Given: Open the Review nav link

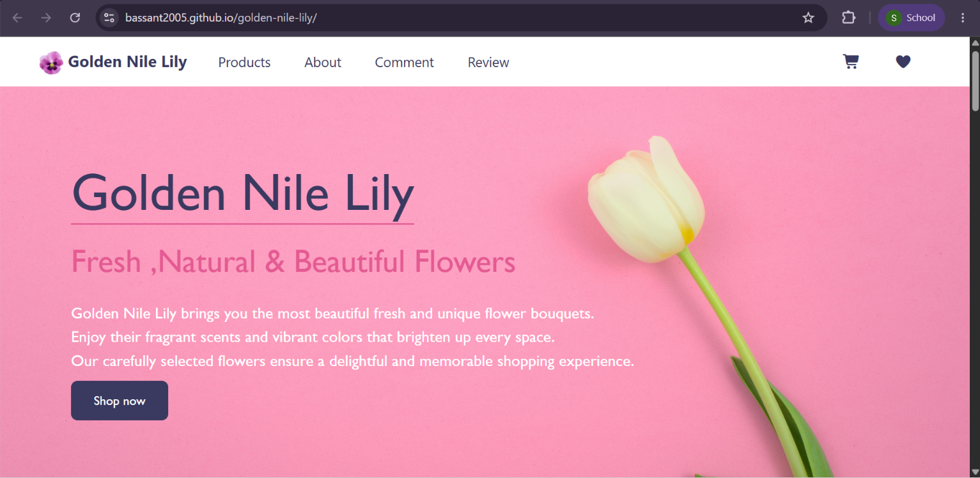Looking at the screenshot, I should 488,62.
